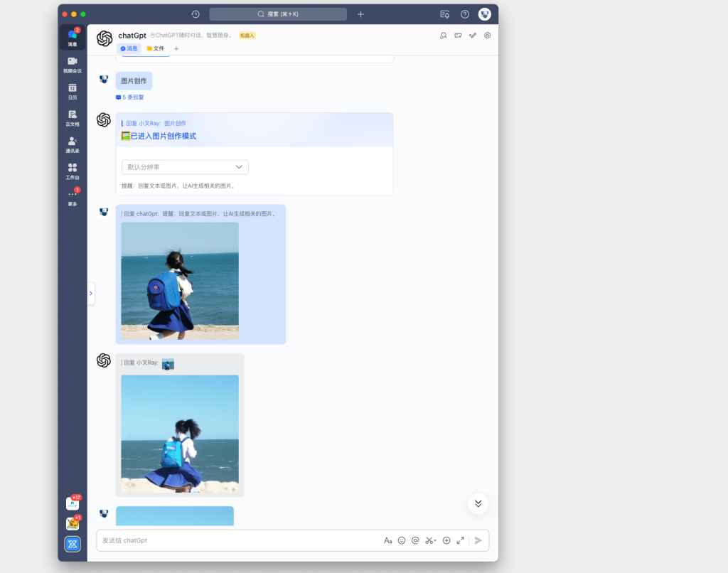The image size is (728, 573).
Task: Jump to latest messages double-chevron button
Action: pyautogui.click(x=478, y=504)
